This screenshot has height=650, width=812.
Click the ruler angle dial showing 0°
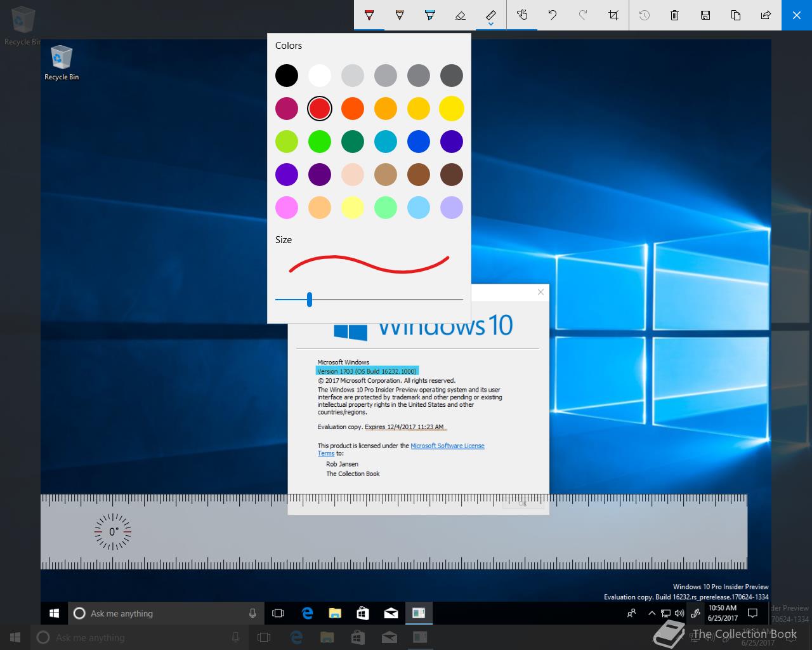(x=113, y=531)
